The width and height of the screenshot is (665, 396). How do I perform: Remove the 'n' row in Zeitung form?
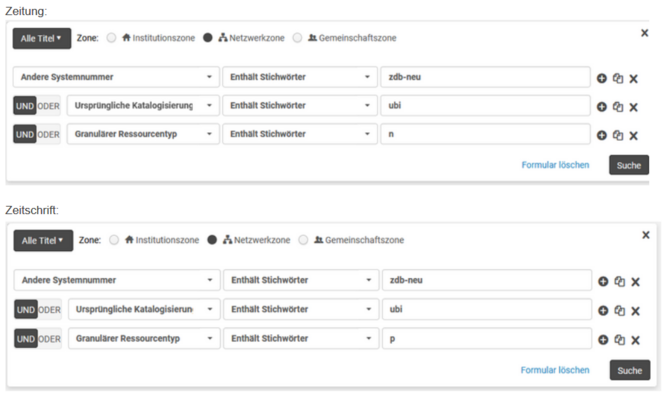tap(633, 136)
